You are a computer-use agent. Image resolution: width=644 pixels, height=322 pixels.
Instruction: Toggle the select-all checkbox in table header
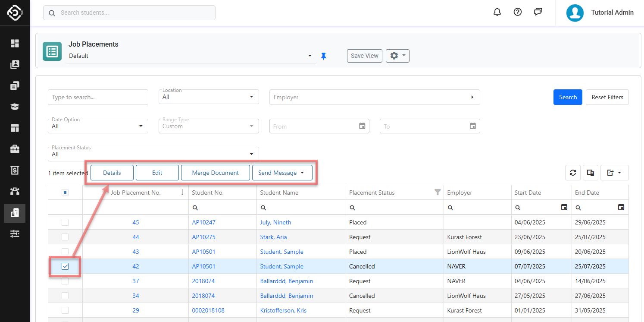click(65, 193)
